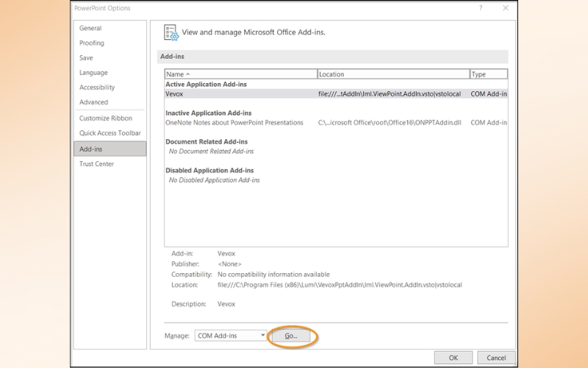
Task: Open the Manage COM Add-ins dropdown
Action: click(231, 336)
